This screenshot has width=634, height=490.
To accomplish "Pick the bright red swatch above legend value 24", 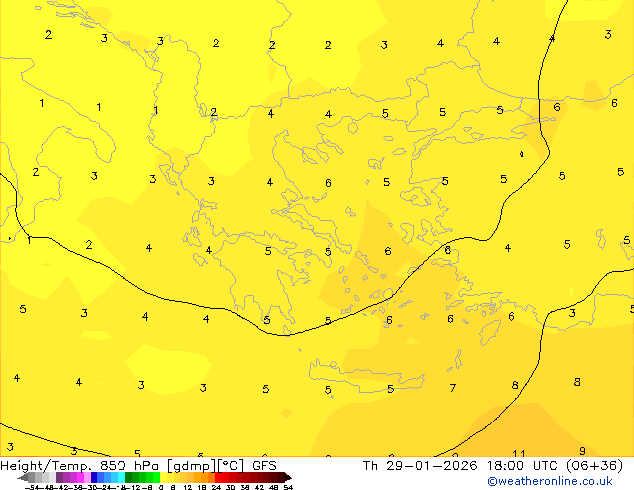I will coord(218,477).
